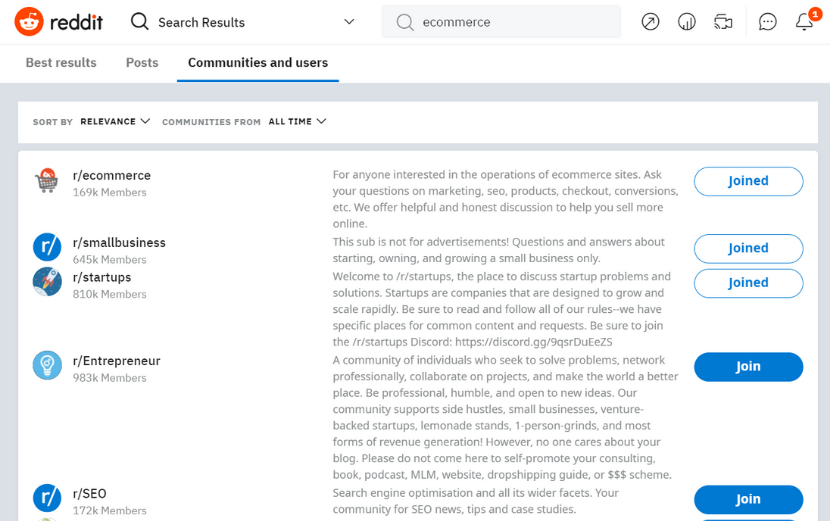
Task: Click the "645k Members" text
Action: [110, 259]
